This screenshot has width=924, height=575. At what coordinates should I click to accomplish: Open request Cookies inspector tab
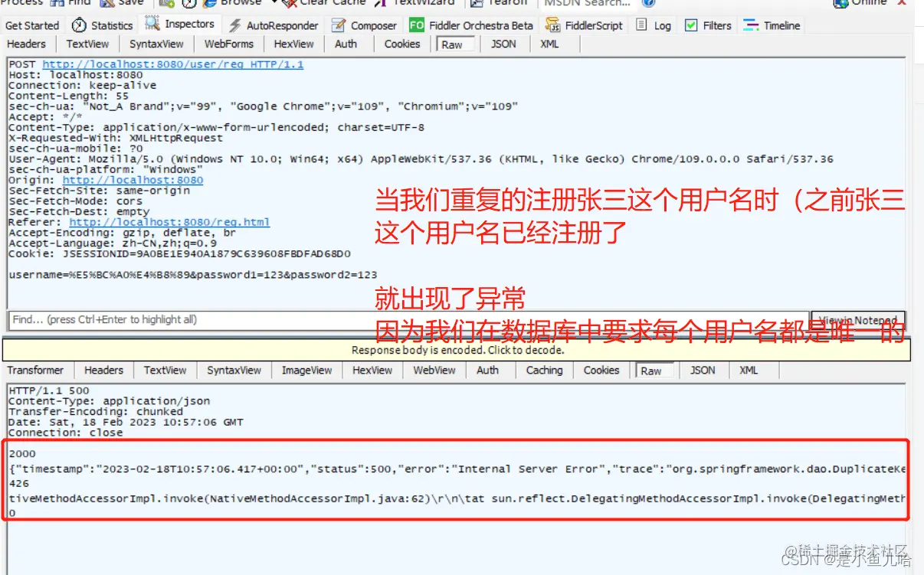(402, 44)
